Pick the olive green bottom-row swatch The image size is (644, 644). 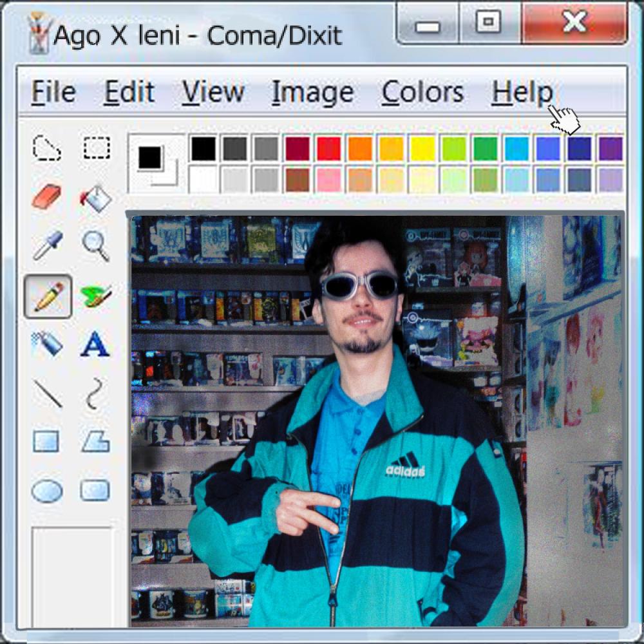tap(486, 180)
